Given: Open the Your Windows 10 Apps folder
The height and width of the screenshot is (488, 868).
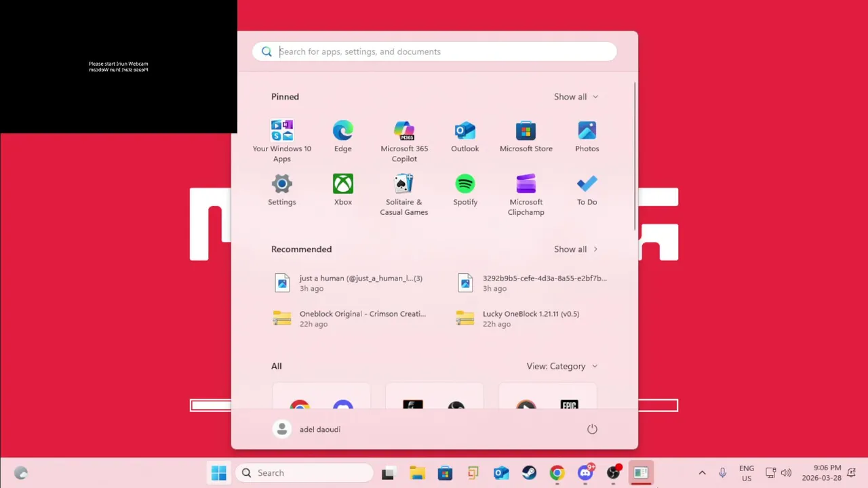Looking at the screenshot, I should pyautogui.click(x=282, y=142).
